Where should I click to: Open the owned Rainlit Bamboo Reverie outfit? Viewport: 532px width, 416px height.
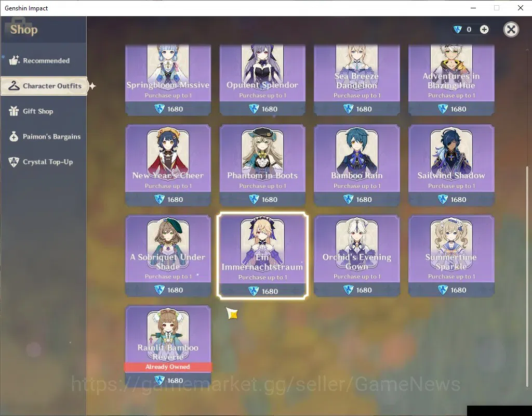coord(168,346)
